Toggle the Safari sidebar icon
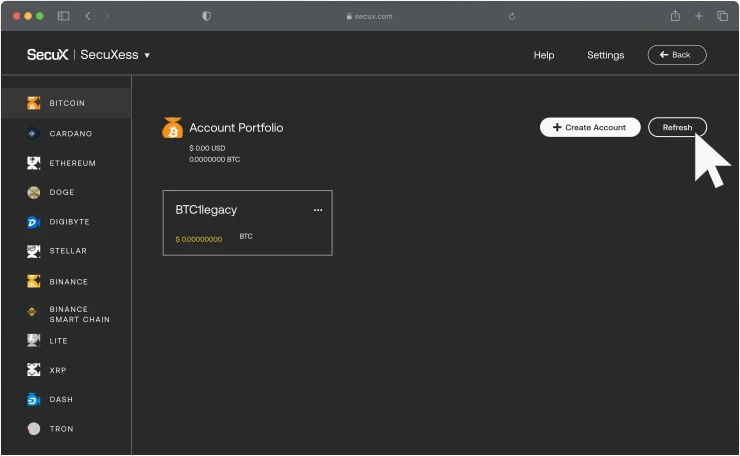This screenshot has height=456, width=740. click(63, 16)
